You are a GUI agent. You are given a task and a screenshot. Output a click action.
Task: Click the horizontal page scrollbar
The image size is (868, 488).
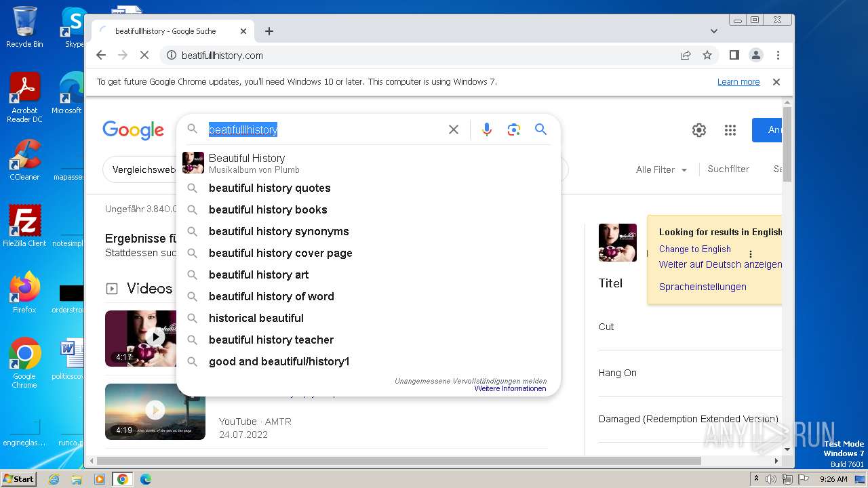[x=399, y=461]
